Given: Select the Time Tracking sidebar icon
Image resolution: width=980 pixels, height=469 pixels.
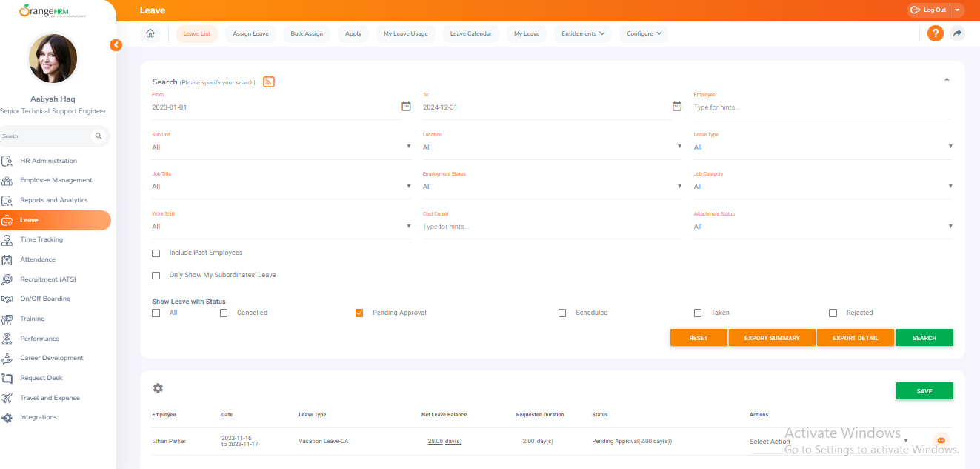Looking at the screenshot, I should click(10, 239).
